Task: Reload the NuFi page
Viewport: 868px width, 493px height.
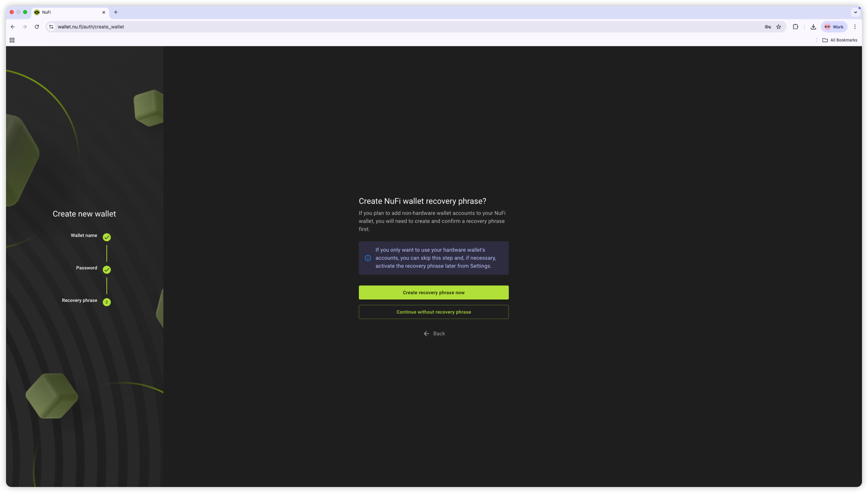Action: (37, 27)
